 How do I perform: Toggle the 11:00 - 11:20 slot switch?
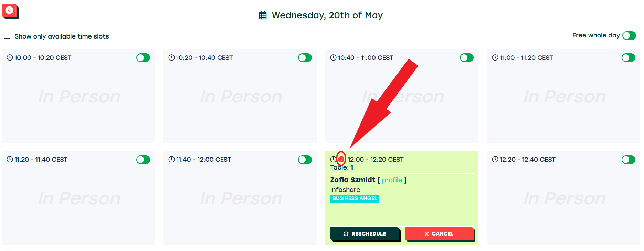(629, 58)
